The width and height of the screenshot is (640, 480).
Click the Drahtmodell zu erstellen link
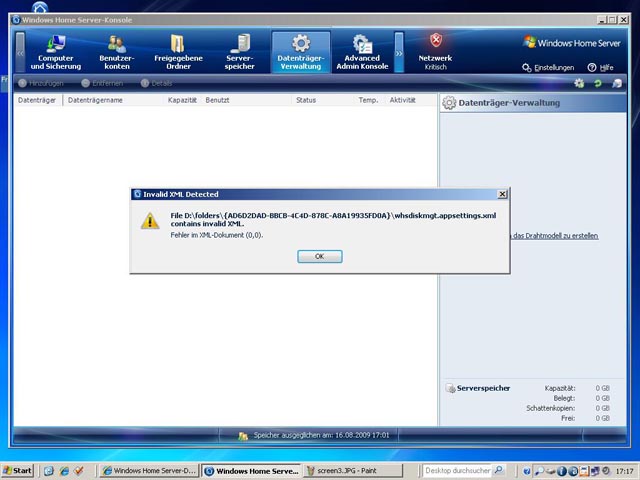pyautogui.click(x=555, y=236)
